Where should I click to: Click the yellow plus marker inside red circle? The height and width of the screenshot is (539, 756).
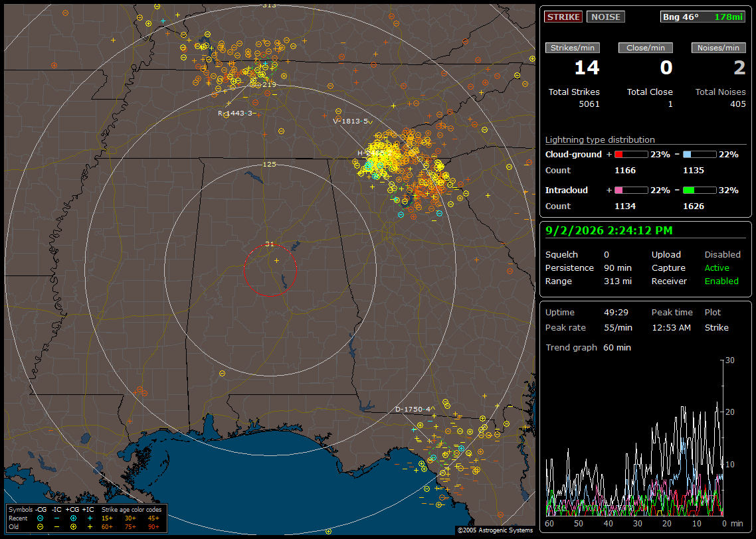tap(277, 260)
